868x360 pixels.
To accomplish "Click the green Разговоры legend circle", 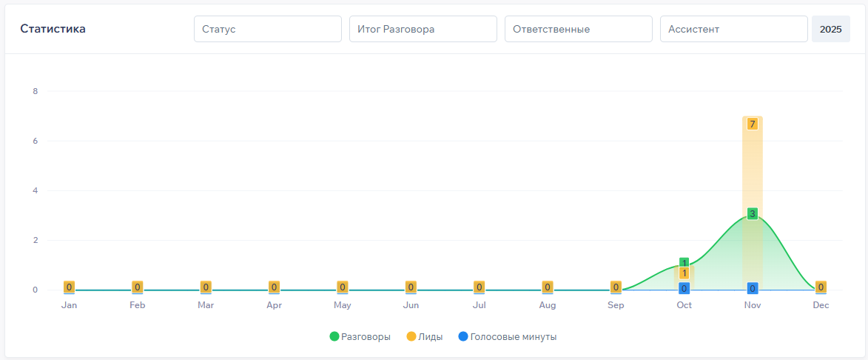I will (334, 336).
